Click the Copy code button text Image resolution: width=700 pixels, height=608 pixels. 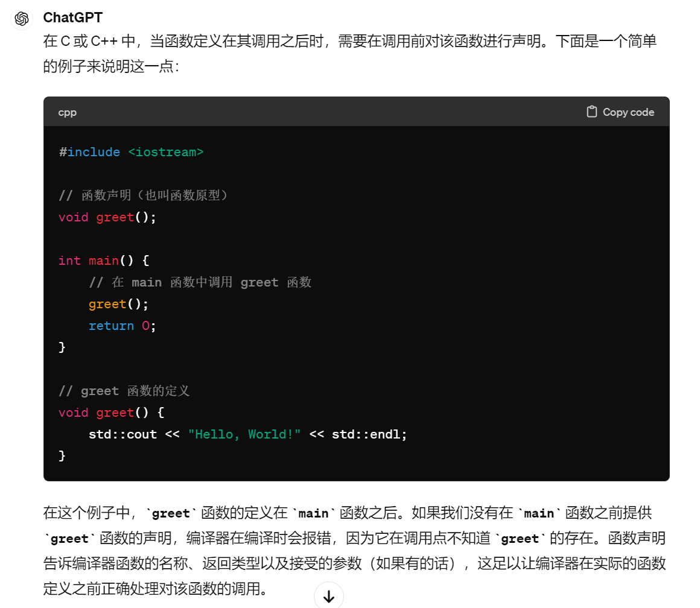coord(628,112)
